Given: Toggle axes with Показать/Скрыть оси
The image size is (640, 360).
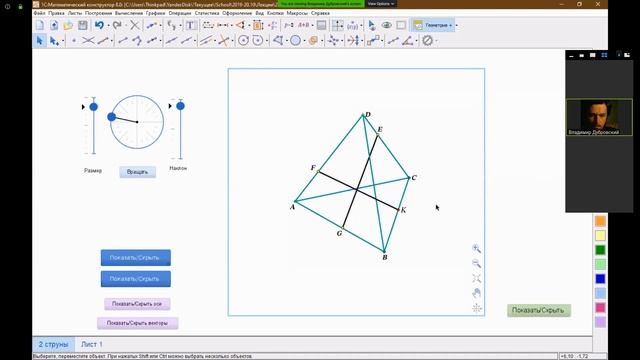Looking at the screenshot, I should (x=137, y=304).
